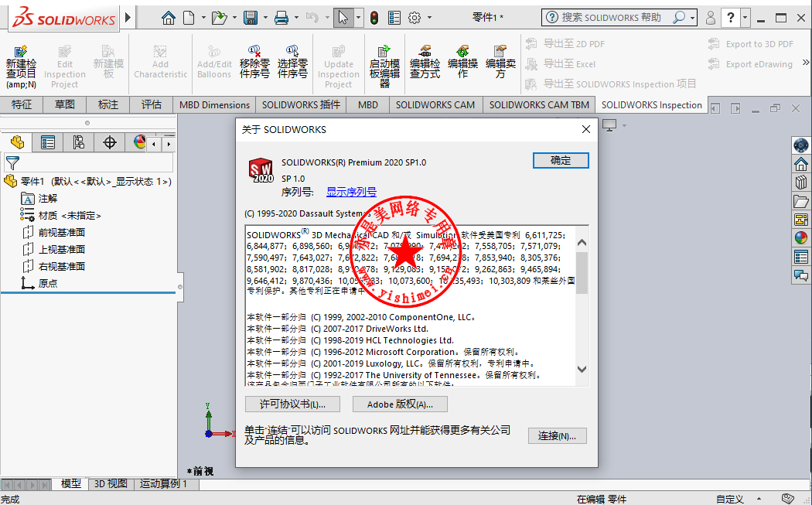The width and height of the screenshot is (812, 505).
Task: Open SOLIDWORKS Forum chat icon in task pane
Action: pyautogui.click(x=800, y=275)
